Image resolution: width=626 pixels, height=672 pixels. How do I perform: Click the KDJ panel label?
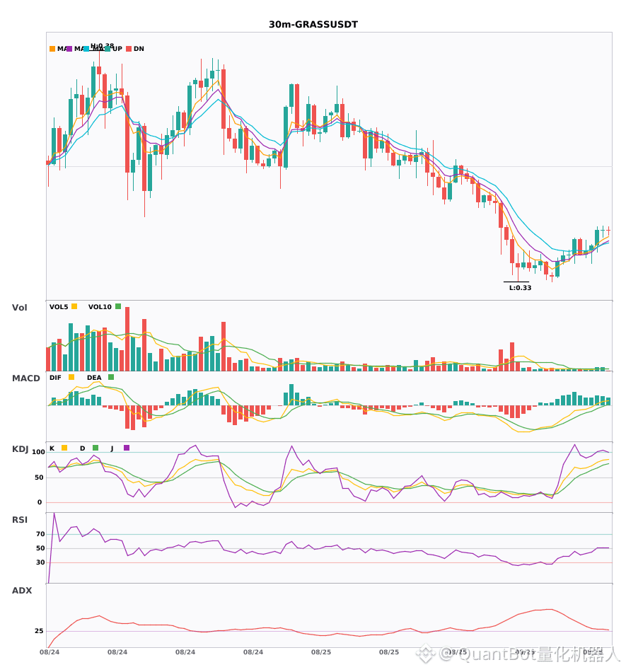pos(20,449)
